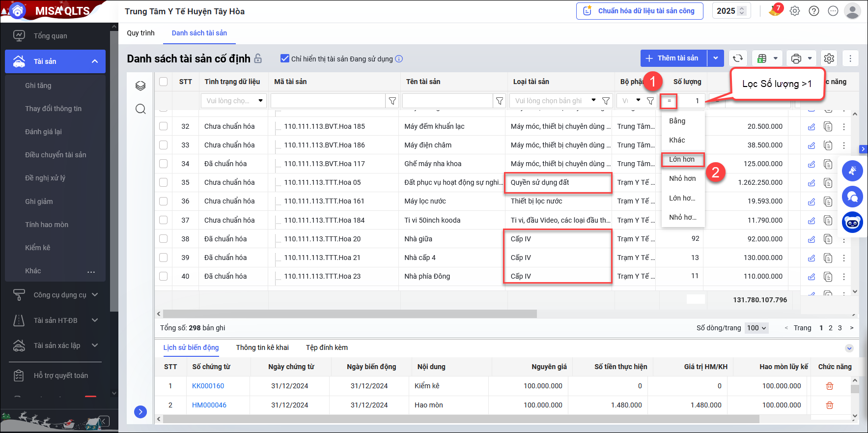Image resolution: width=868 pixels, height=433 pixels.
Task: Click the help question mark icon
Action: (x=814, y=11)
